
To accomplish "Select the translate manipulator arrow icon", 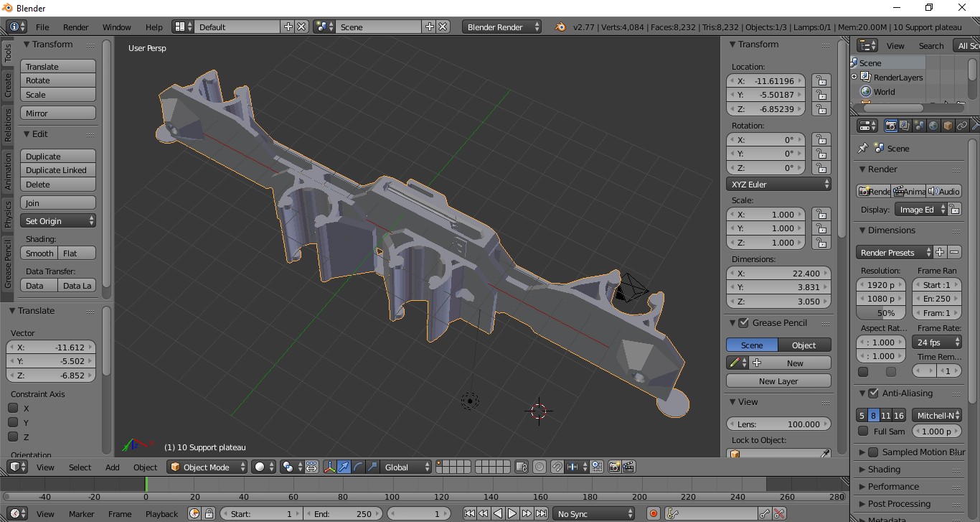I will coord(344,467).
